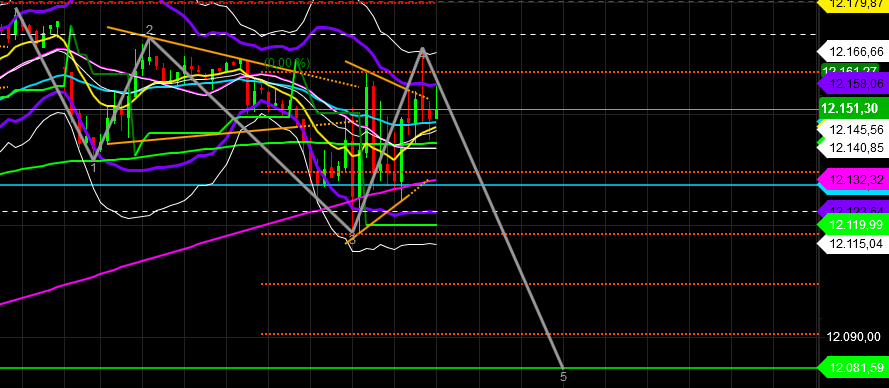Select the magenta 12.132,32 price tag

[852, 180]
